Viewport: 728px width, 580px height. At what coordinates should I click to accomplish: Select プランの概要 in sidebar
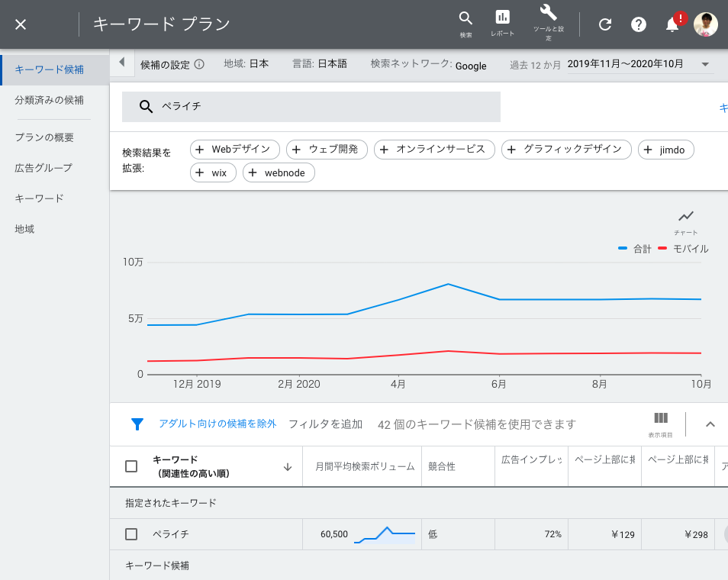(44, 137)
